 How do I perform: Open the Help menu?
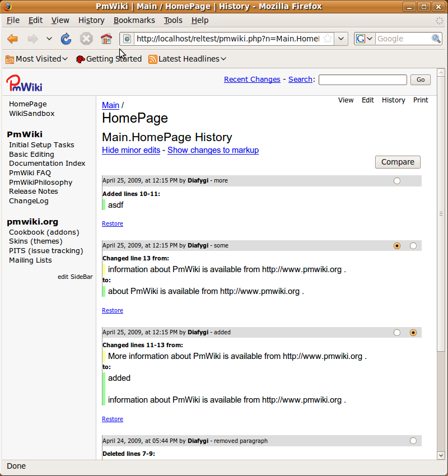[x=200, y=20]
